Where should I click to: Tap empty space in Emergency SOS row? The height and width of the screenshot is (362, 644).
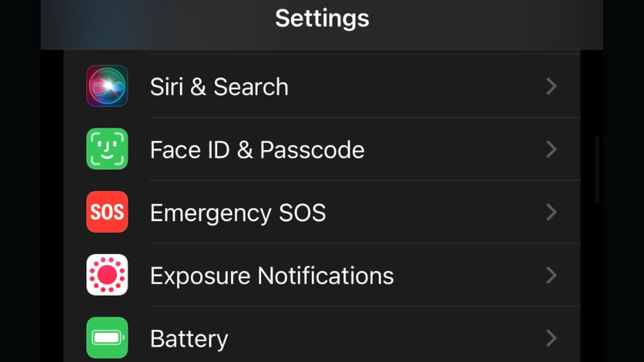435,212
